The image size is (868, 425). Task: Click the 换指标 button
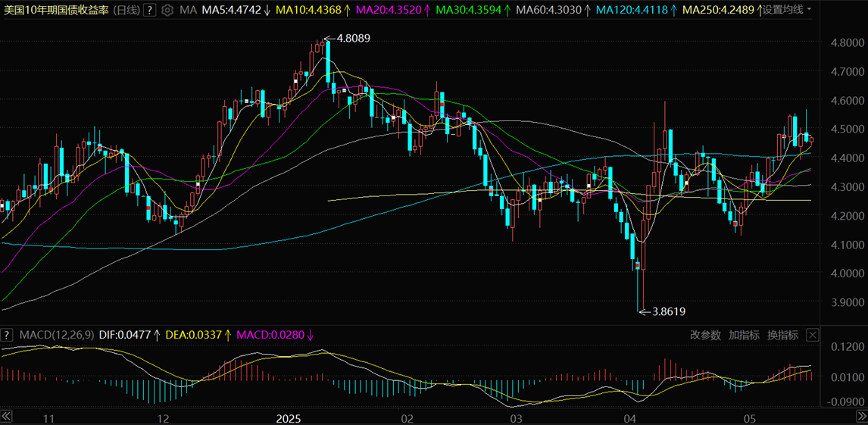[x=782, y=335]
